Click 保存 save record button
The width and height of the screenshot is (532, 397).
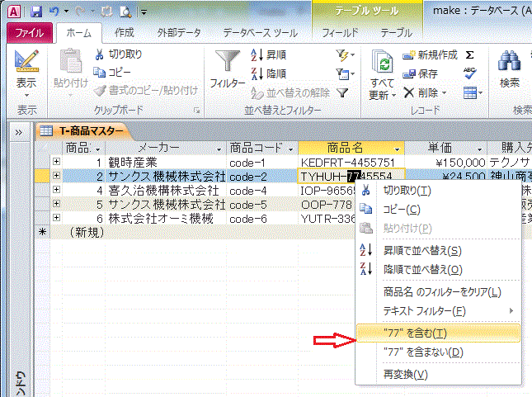(420, 73)
